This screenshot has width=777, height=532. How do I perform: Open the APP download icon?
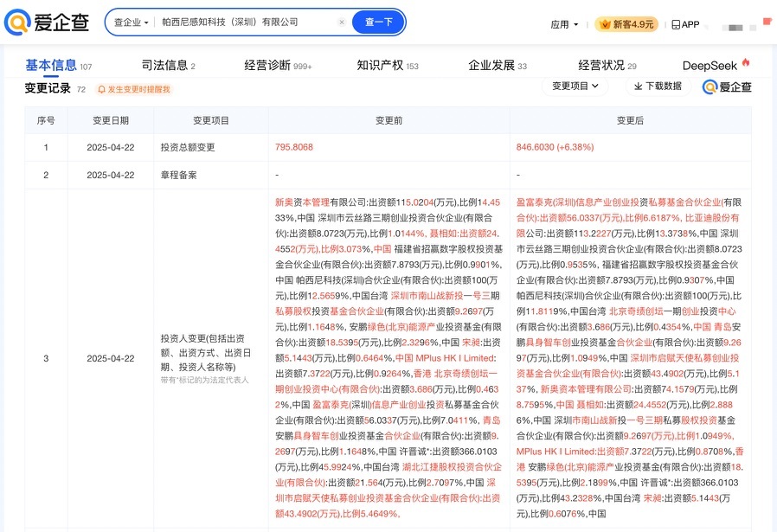coord(676,24)
